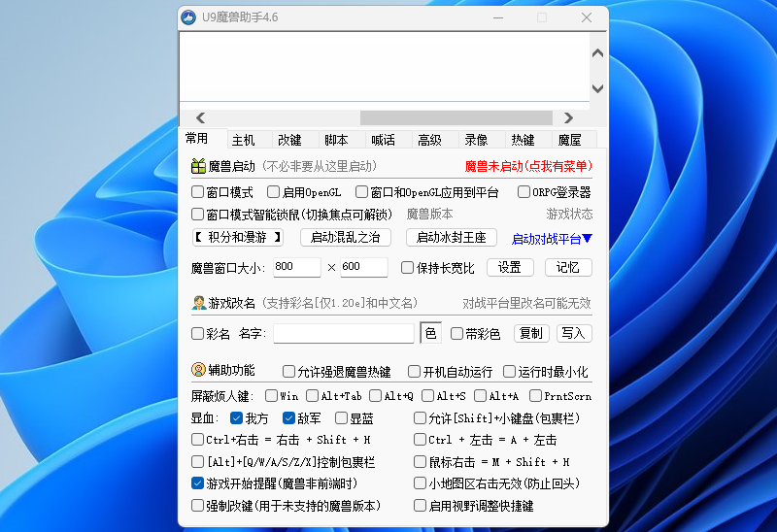Tick the 开机自动运行 checkbox
The width and height of the screenshot is (777, 532).
[x=414, y=371]
